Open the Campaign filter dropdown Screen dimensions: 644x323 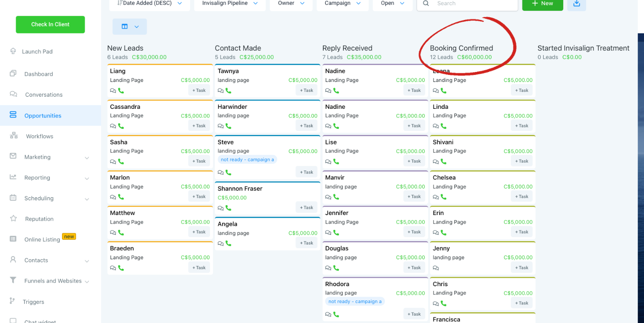click(x=343, y=3)
